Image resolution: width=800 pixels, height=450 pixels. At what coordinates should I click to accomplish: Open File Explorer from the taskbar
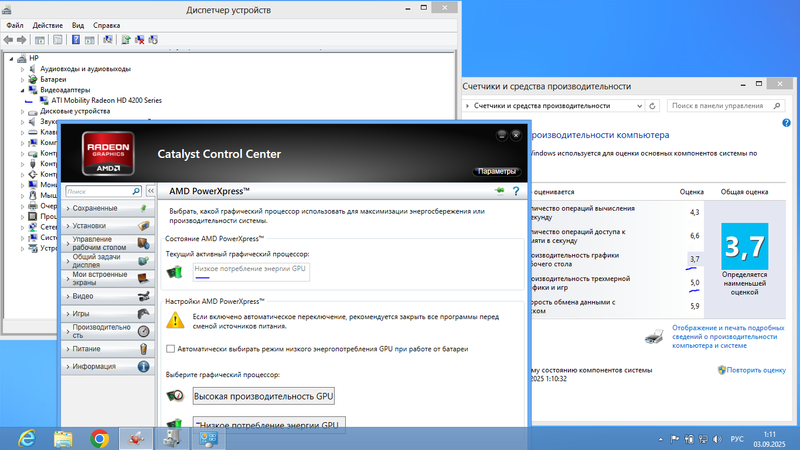[63, 439]
